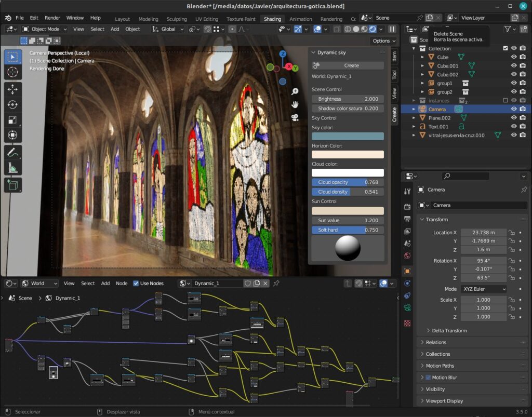
Task: Select the Scale tool
Action: click(x=12, y=120)
